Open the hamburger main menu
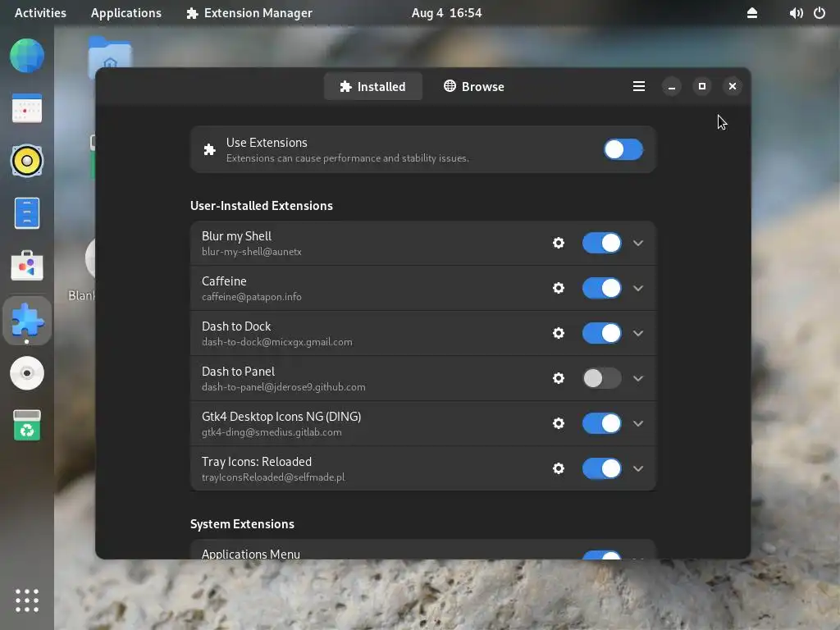The image size is (840, 630). click(638, 86)
